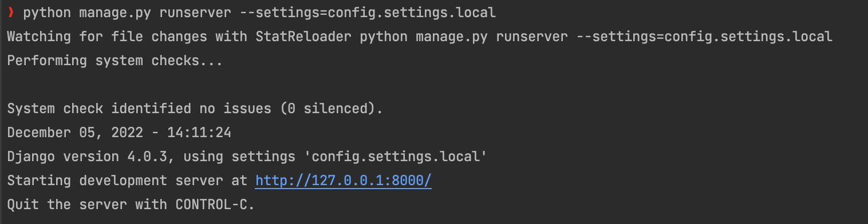Select the 'Watching for file changes with StatReloader' line
Viewport: 868px width, 224px height.
click(x=420, y=37)
